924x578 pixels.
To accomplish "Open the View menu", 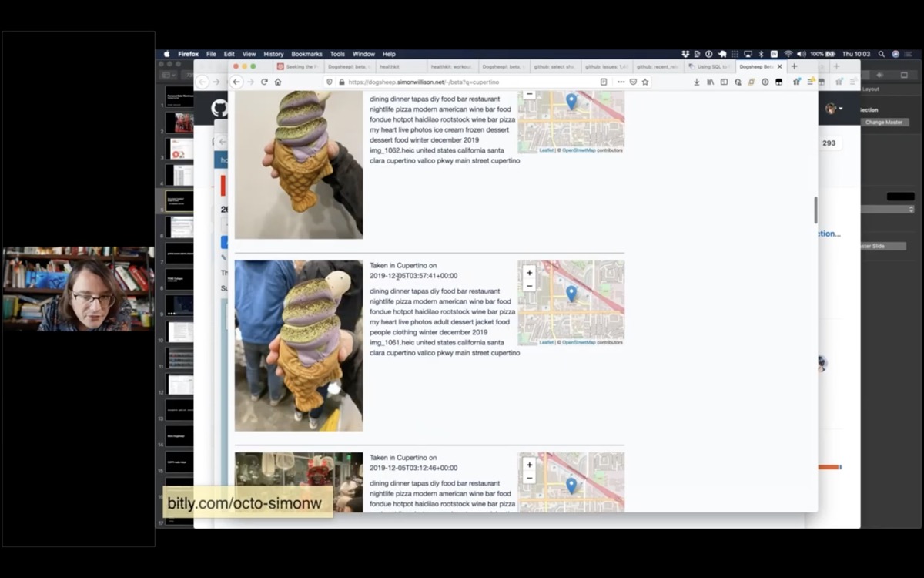I will click(x=249, y=54).
